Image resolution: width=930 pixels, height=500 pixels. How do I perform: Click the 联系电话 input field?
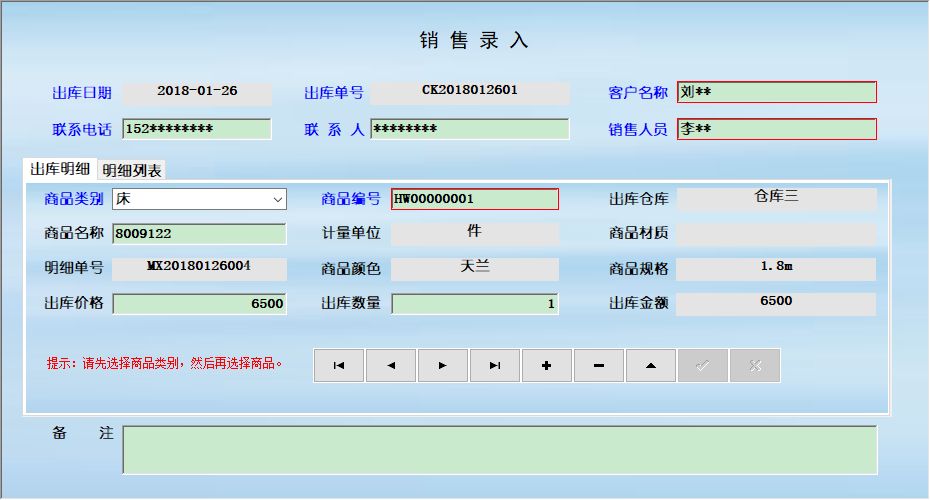point(196,129)
